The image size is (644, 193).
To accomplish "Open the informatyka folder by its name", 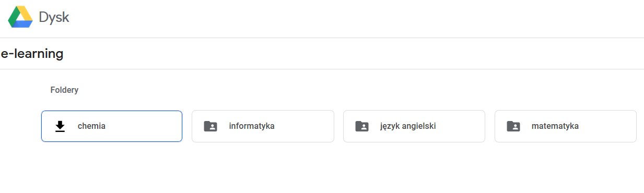I will click(x=252, y=126).
